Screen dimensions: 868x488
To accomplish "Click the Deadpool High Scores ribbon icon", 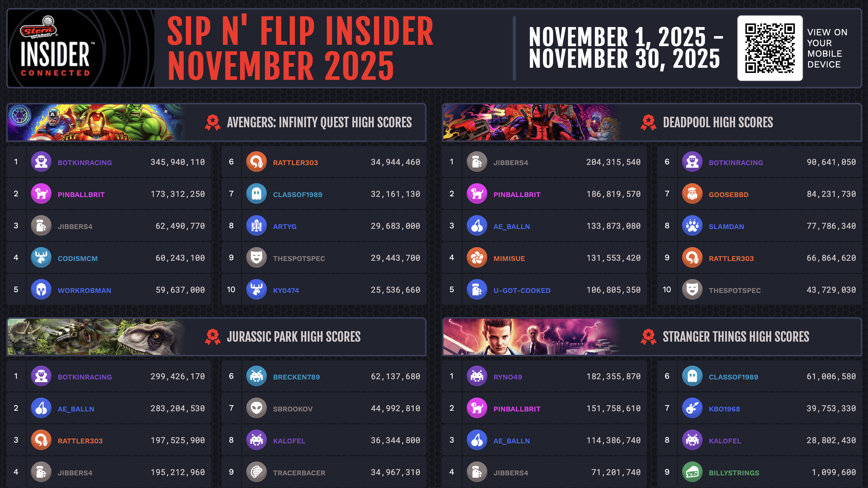I will 648,122.
